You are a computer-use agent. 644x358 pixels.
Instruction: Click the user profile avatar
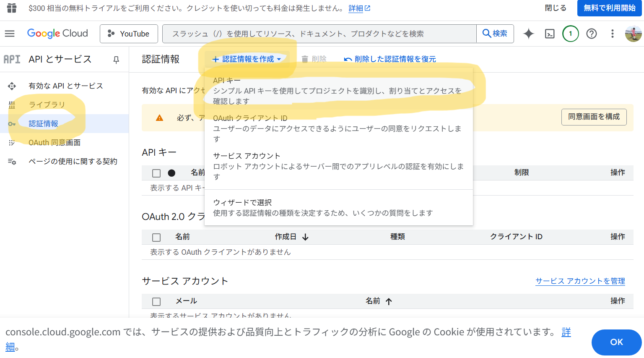633,34
